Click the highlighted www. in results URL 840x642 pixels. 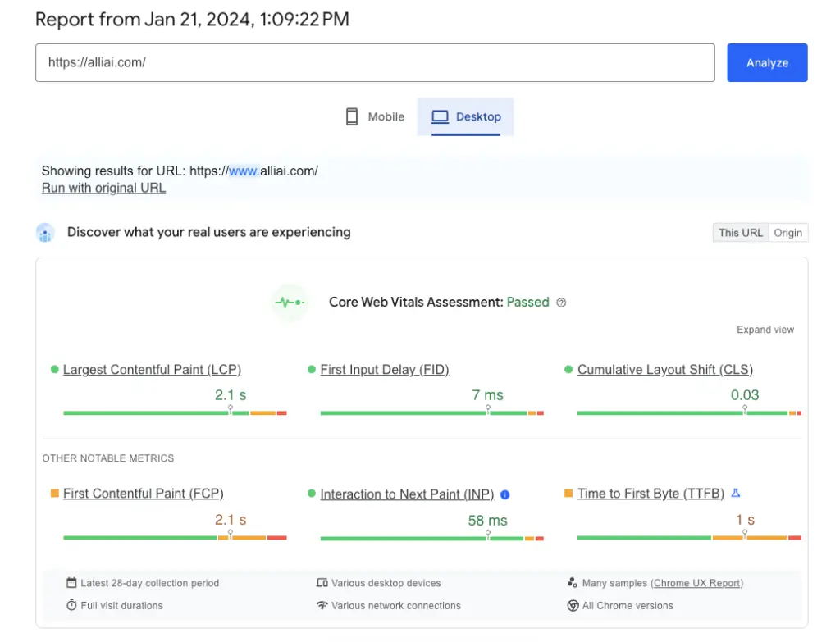(x=244, y=171)
